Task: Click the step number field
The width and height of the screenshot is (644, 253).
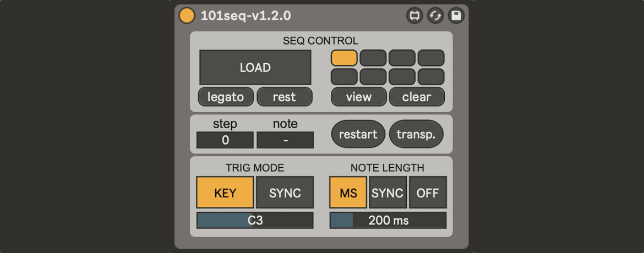Action: point(225,140)
